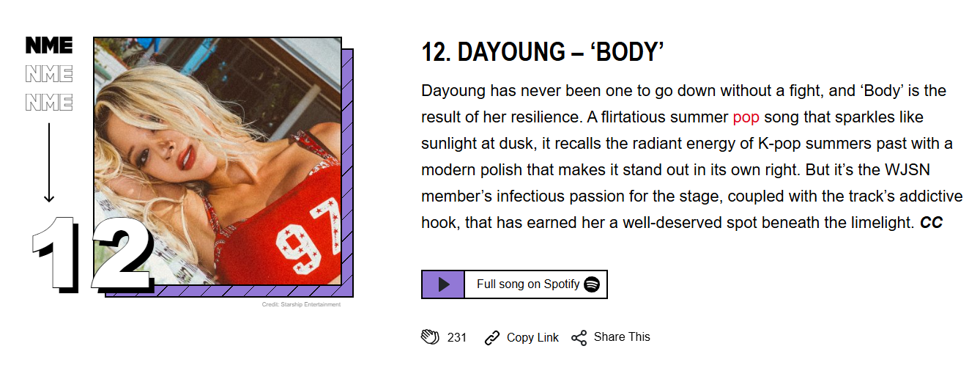Click the clapping hands applause icon
Viewport: 980px width, 368px height.
tap(430, 337)
